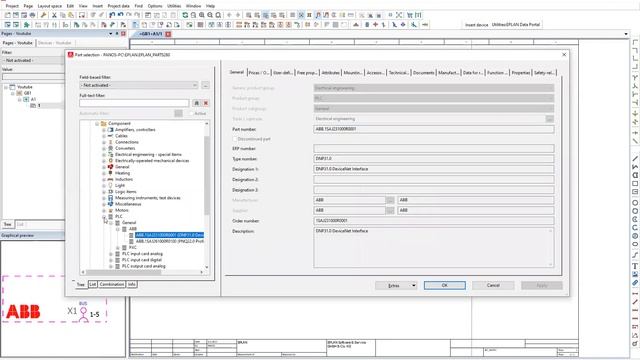Click the yellow wrench icon in top toolbar
640x360 pixels.
point(43,15)
